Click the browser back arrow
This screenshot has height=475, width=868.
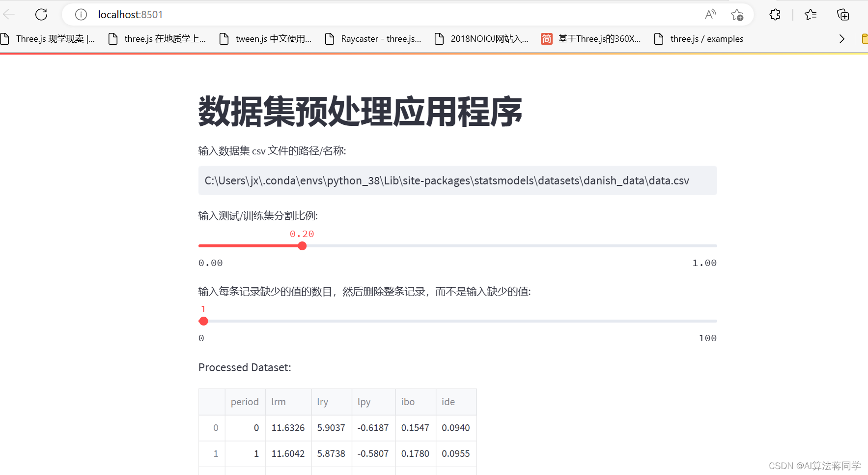(x=9, y=15)
